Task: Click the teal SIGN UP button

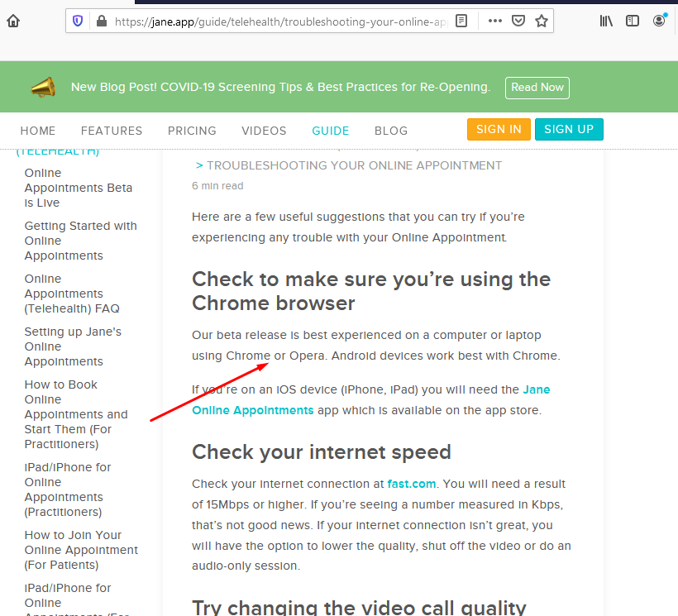Action: click(x=569, y=129)
